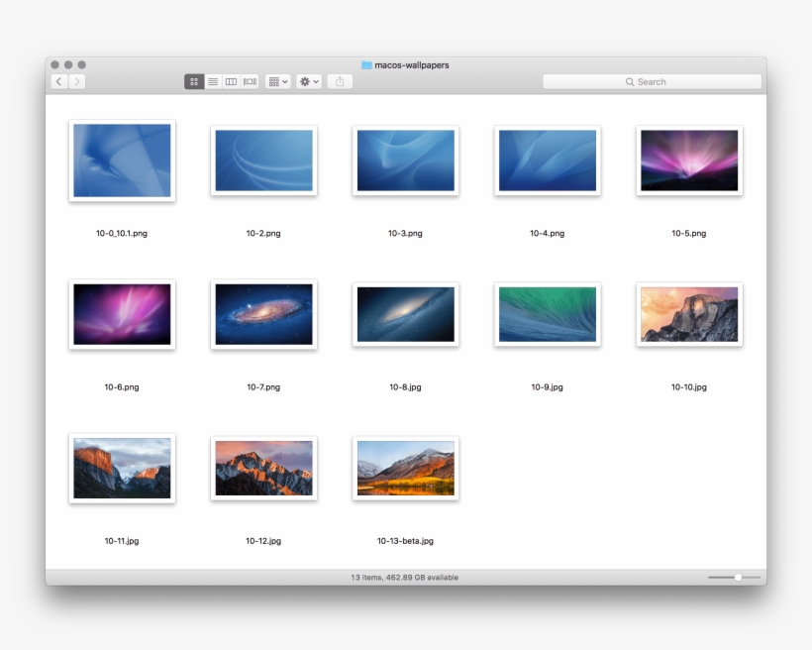The width and height of the screenshot is (812, 650).
Task: Open the arrange items dropdown
Action: click(278, 81)
